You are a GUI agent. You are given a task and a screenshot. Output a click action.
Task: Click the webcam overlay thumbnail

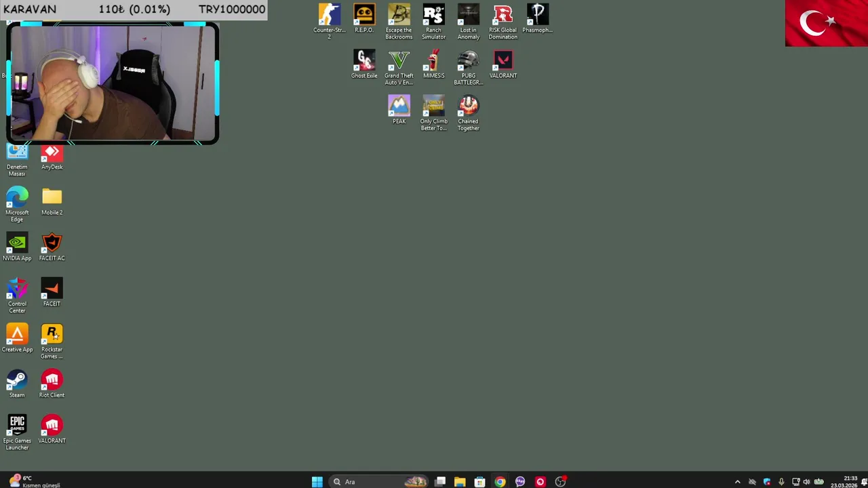click(x=113, y=83)
